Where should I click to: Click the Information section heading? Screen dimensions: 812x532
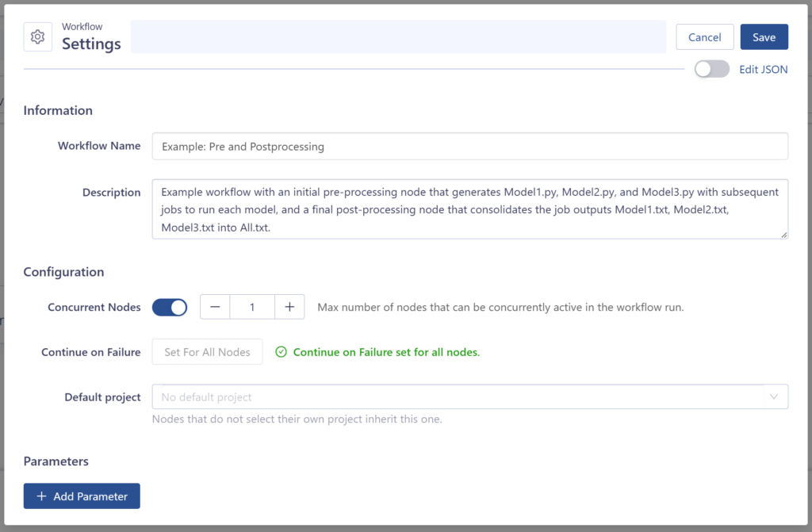coord(58,110)
